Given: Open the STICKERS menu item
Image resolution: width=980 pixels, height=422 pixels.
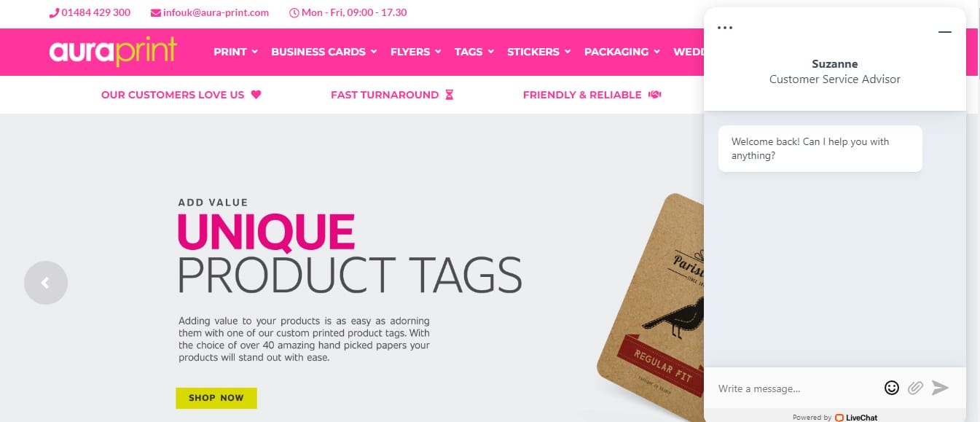Looking at the screenshot, I should pos(538,52).
